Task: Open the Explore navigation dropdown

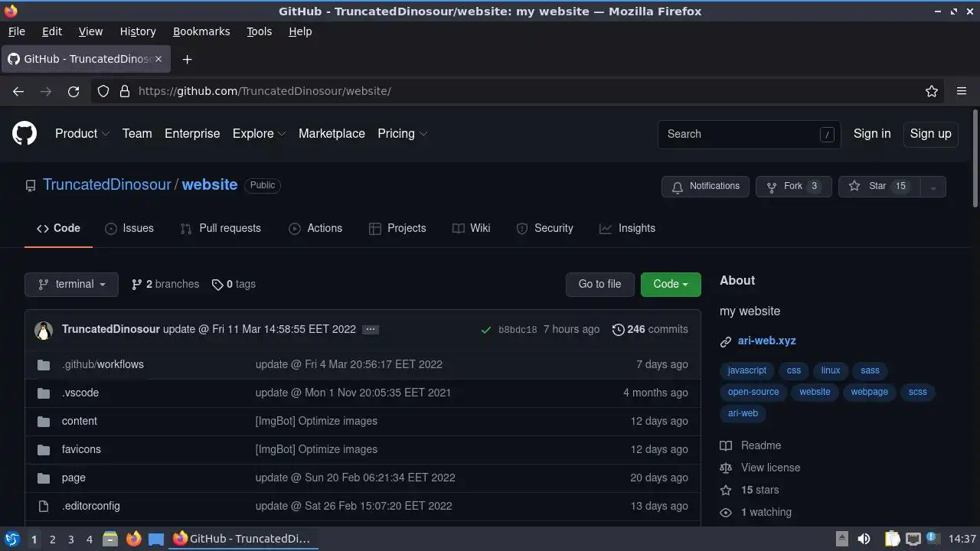Action: [x=260, y=133]
